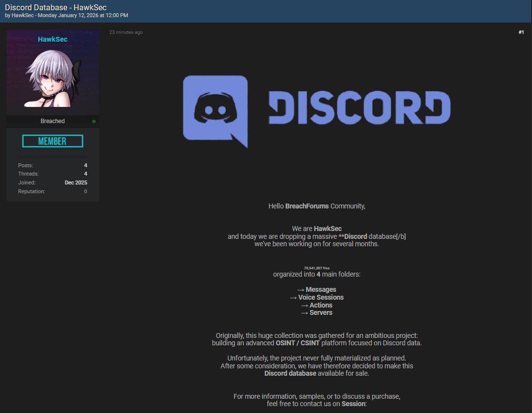Click the Posts count of 4
The image size is (532, 413).
click(x=85, y=165)
